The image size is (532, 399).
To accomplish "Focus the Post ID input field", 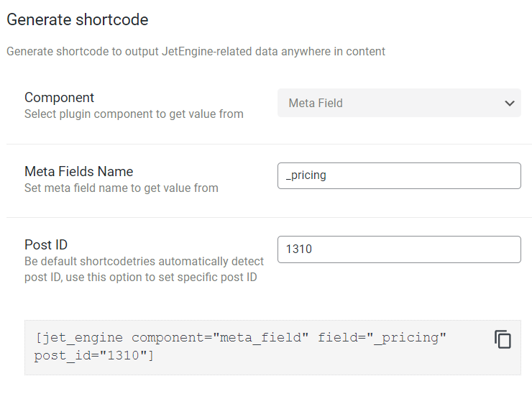I will pos(399,249).
